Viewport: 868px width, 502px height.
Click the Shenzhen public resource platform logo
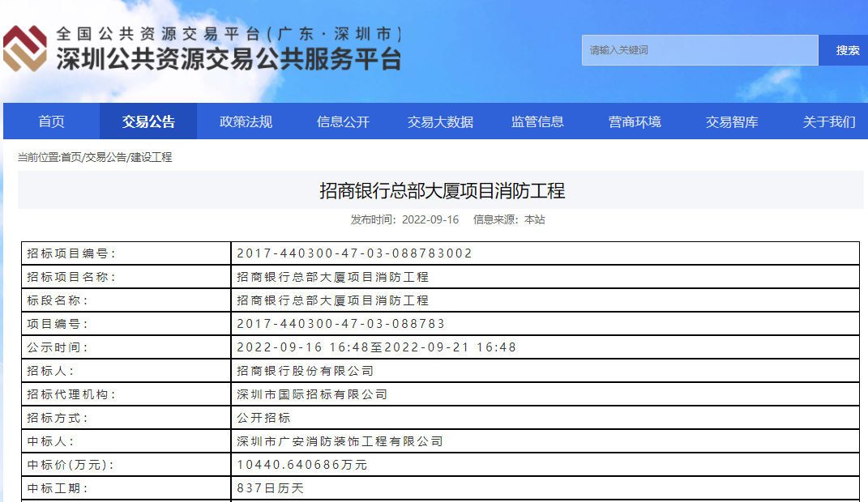pyautogui.click(x=203, y=49)
